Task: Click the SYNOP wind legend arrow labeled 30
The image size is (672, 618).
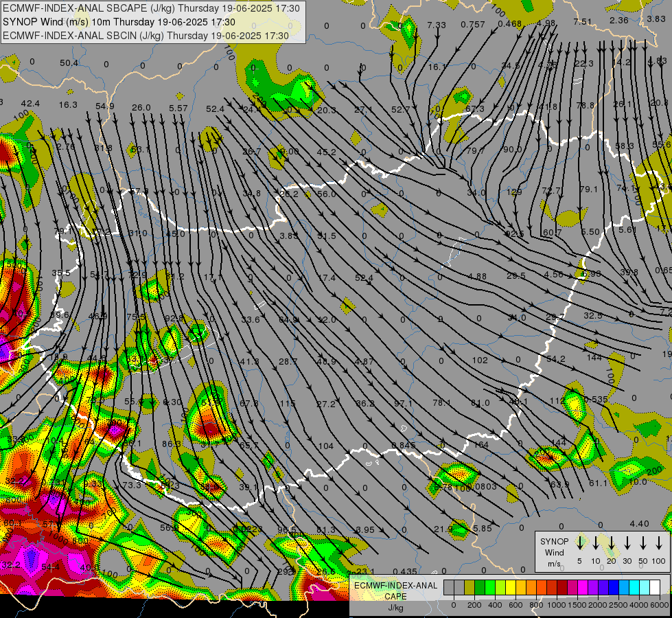Action: [x=627, y=543]
